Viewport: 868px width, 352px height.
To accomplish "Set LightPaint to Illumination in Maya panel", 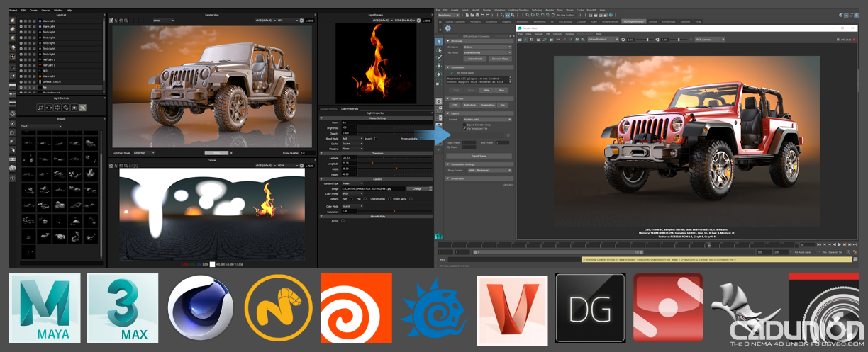I will (x=487, y=105).
